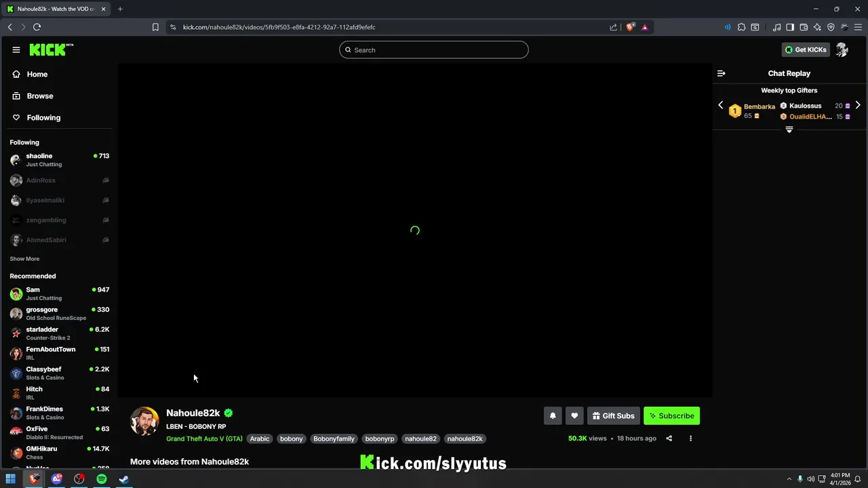Screen dimensions: 868x488
Task: Open Grand Theft Auto V category link
Action: point(204,439)
